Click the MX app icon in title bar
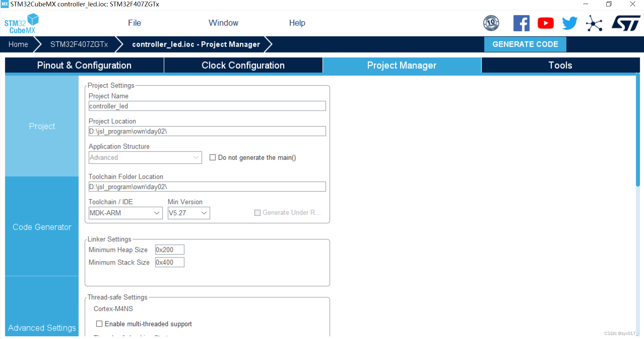 5,4
